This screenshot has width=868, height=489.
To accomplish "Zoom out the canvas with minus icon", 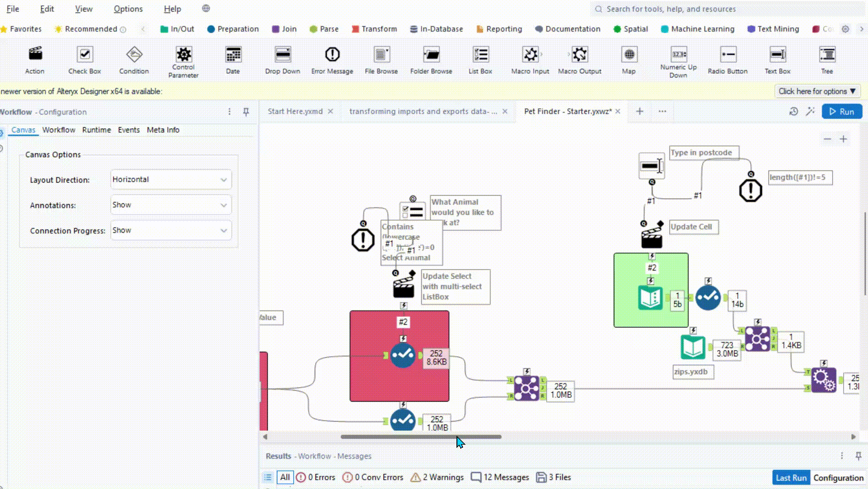I will 827,139.
